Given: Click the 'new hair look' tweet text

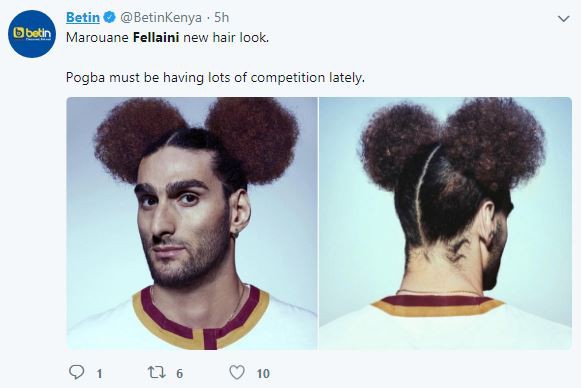Looking at the screenshot, I should click(x=226, y=37).
